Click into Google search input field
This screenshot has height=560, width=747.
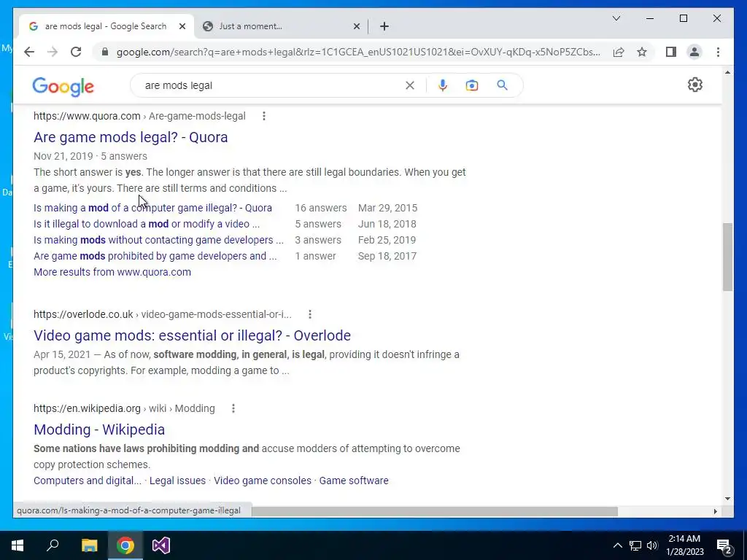[271, 85]
